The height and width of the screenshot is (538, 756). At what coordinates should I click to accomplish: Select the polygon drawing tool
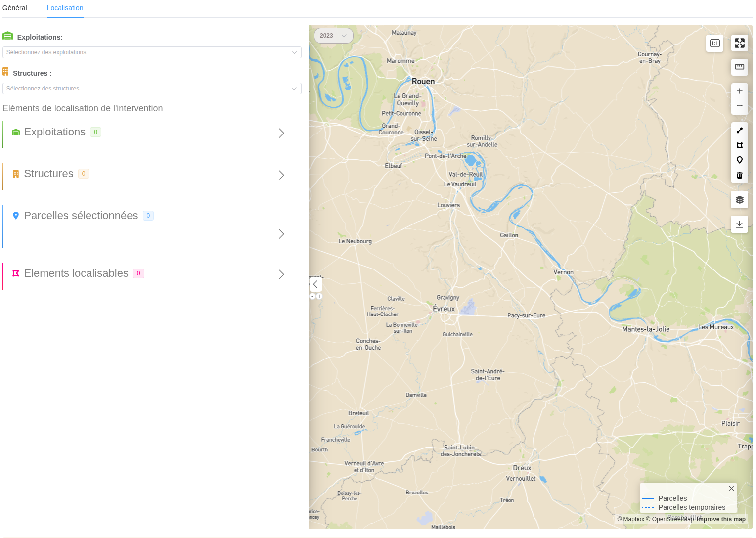739,145
